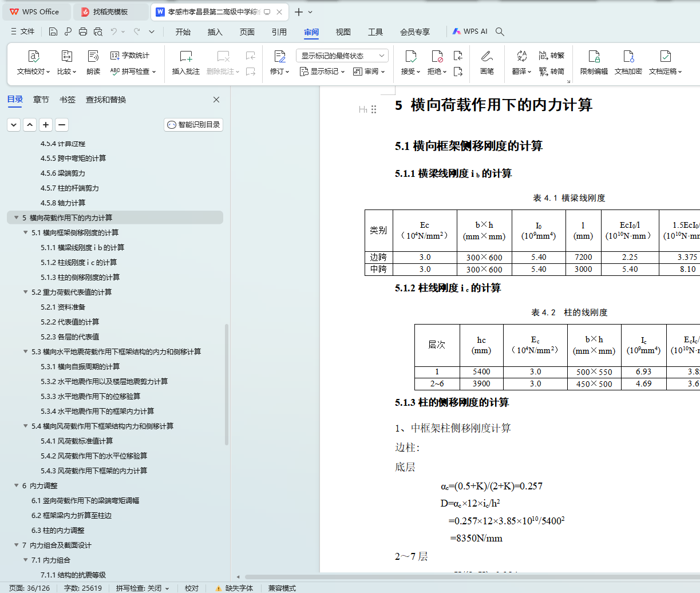The image size is (700, 593).
Task: Click the outline move-up arrow button
Action: click(x=30, y=125)
